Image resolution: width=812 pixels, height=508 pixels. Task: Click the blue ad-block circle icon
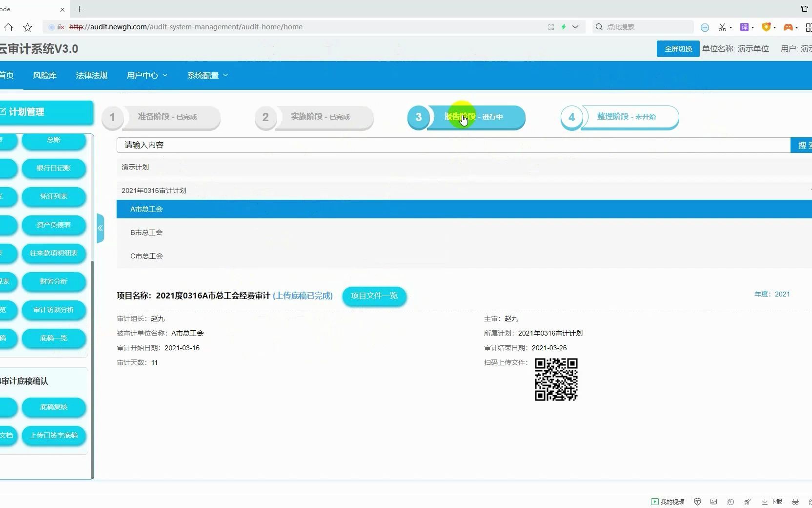point(705,27)
